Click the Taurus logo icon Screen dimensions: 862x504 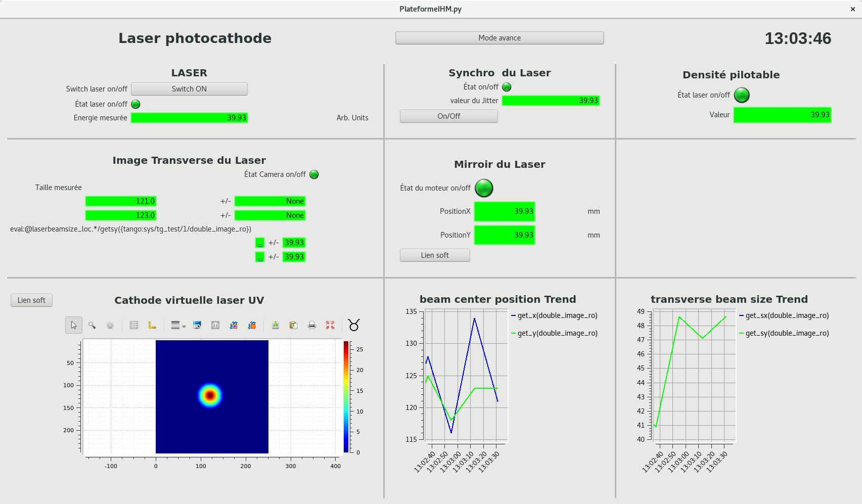point(354,325)
